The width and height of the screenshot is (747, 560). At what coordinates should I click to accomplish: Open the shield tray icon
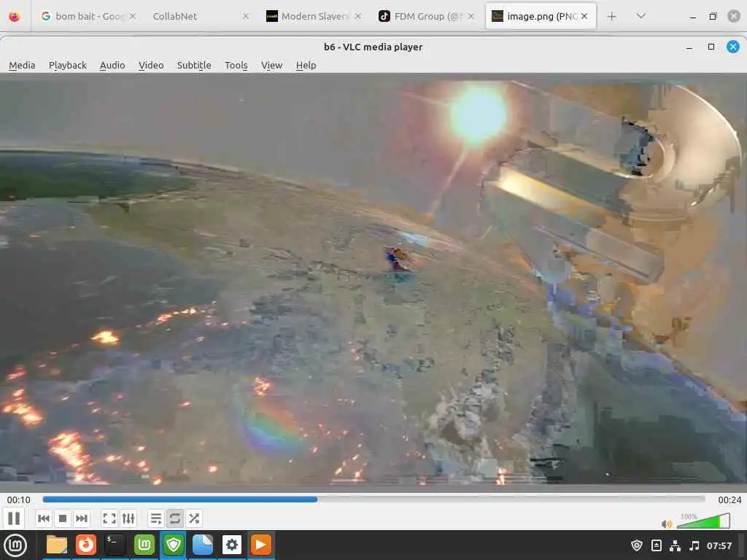(636, 545)
